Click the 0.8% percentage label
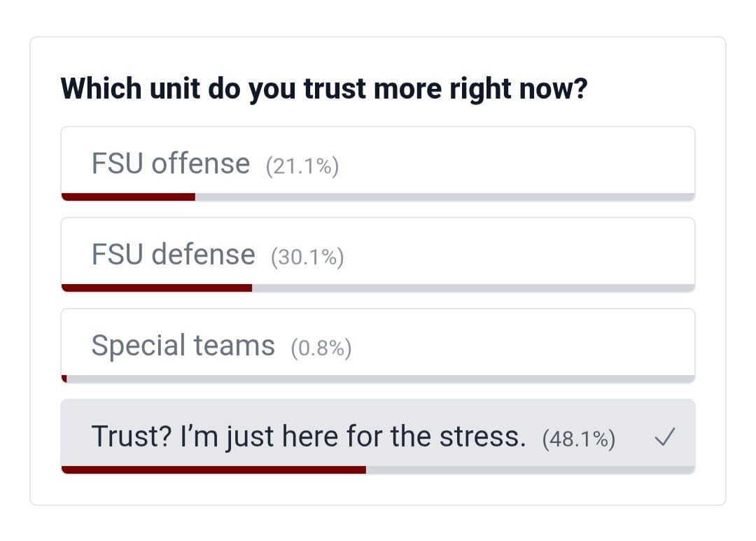This screenshot has height=541, width=756. (x=321, y=349)
